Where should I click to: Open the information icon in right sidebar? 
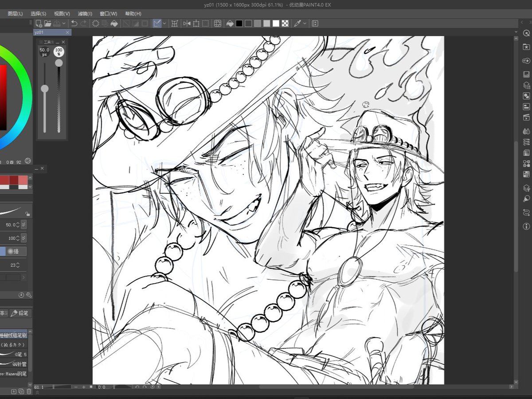tap(526, 226)
